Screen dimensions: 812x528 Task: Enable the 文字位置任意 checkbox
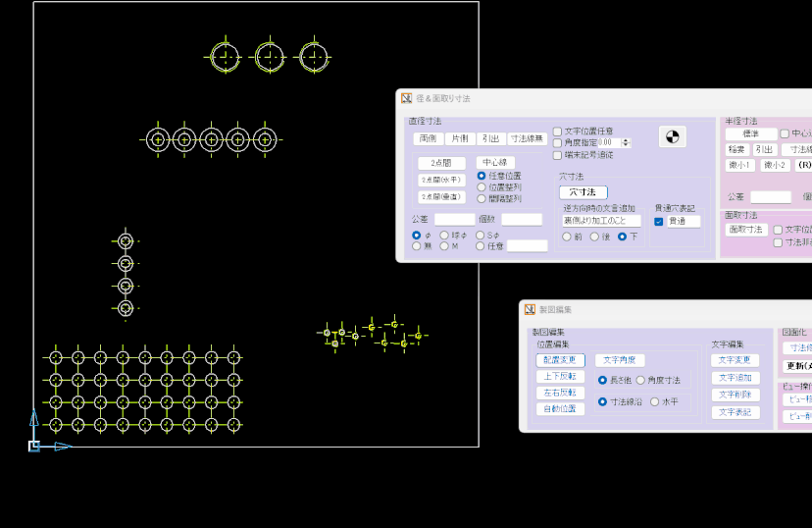pos(558,131)
